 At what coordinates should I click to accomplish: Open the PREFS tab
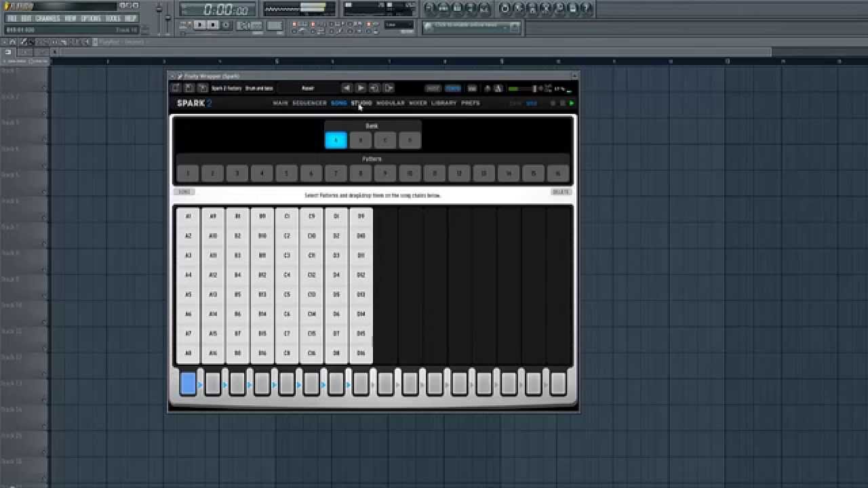coord(470,103)
